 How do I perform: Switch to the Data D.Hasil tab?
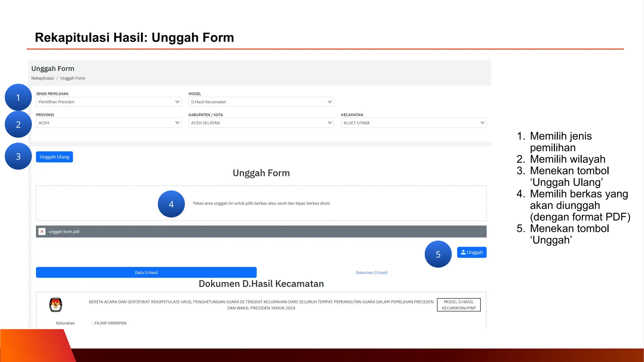coord(146,272)
